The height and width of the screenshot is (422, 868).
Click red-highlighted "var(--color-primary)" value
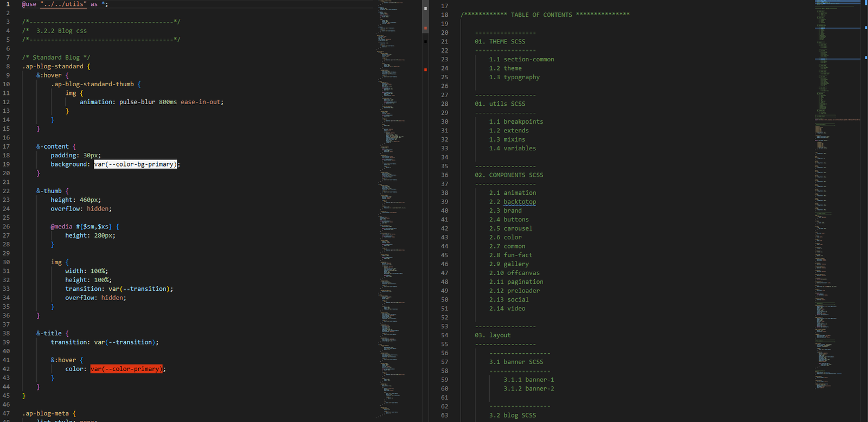tap(126, 369)
